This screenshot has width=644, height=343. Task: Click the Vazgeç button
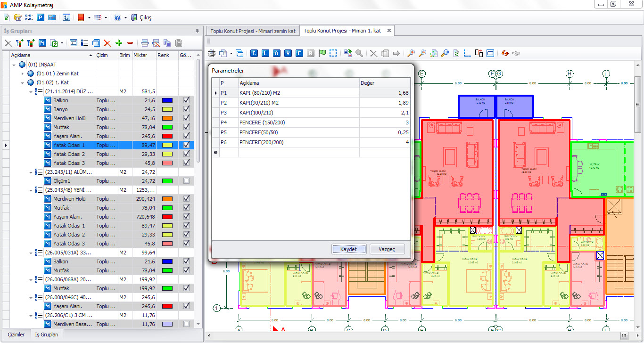tap(387, 249)
